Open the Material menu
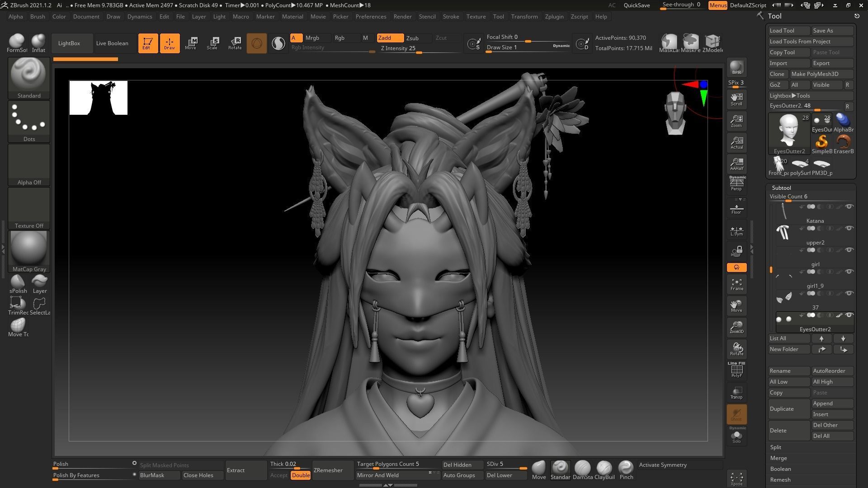The image size is (868, 488). coord(292,17)
